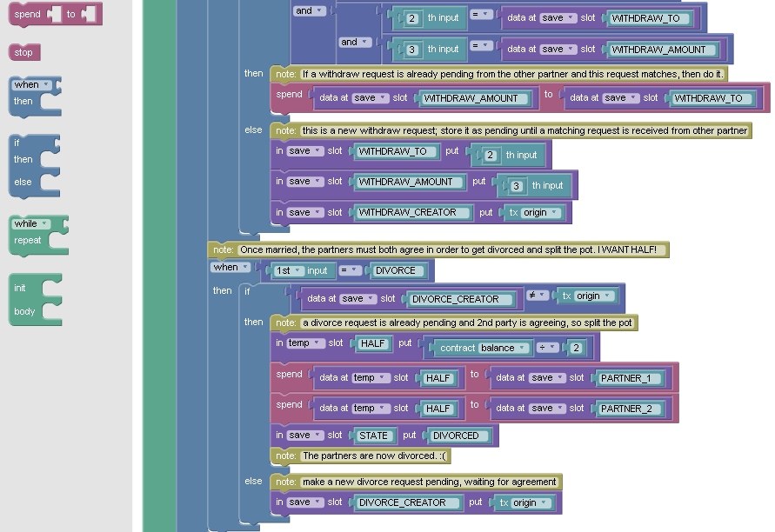Edit WITHDRAW_AMOUNT field in spend block
Viewport: 775px width, 532px height.
pos(471,98)
